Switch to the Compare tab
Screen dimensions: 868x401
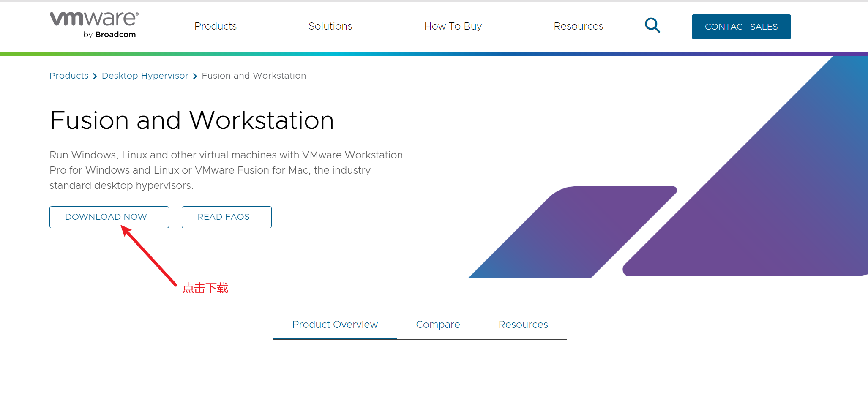click(438, 325)
